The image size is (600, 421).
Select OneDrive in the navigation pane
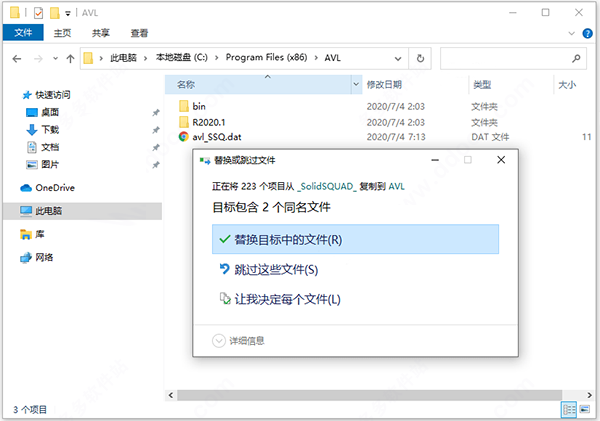(x=54, y=187)
